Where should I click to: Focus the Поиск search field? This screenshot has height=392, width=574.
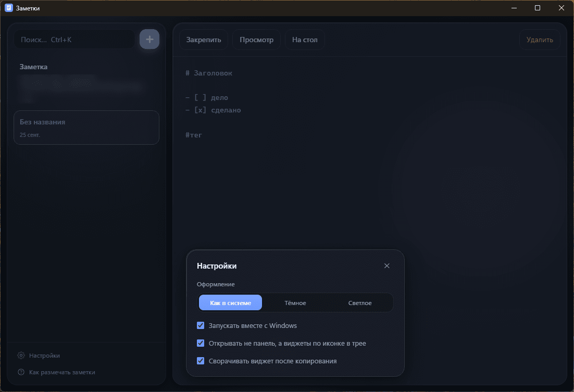74,40
